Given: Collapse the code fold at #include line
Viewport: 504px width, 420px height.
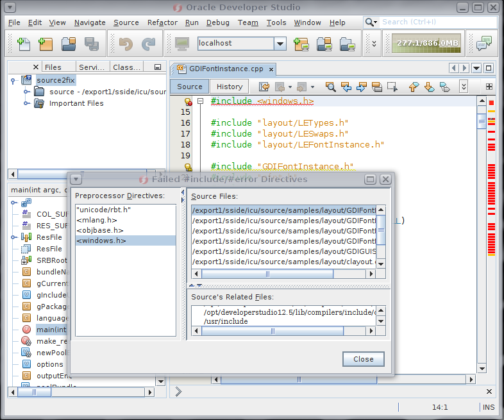Looking at the screenshot, I should point(201,101).
